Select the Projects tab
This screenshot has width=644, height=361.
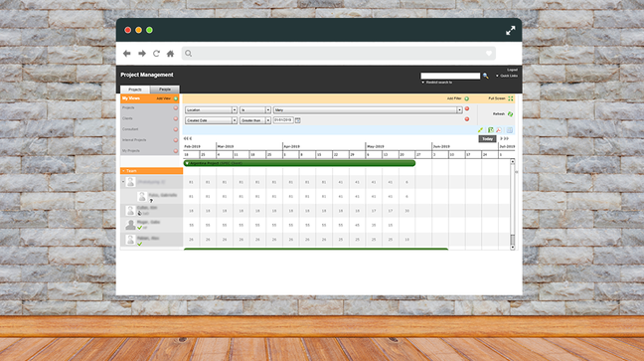coord(135,90)
